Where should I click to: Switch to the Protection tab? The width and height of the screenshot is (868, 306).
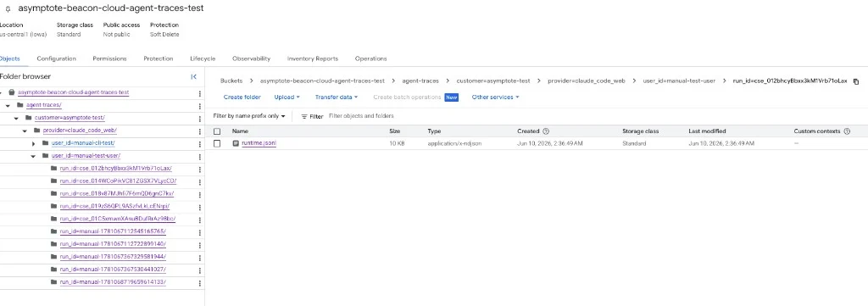(x=159, y=58)
